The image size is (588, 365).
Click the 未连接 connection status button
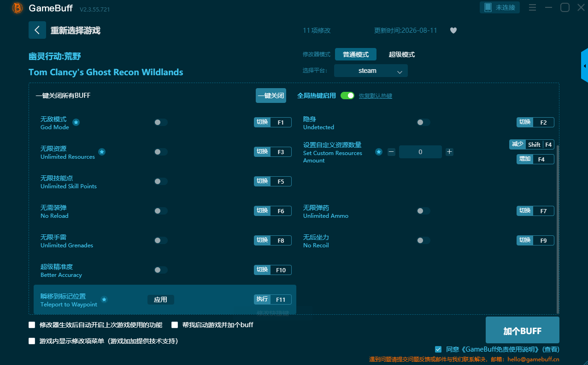[x=500, y=7]
